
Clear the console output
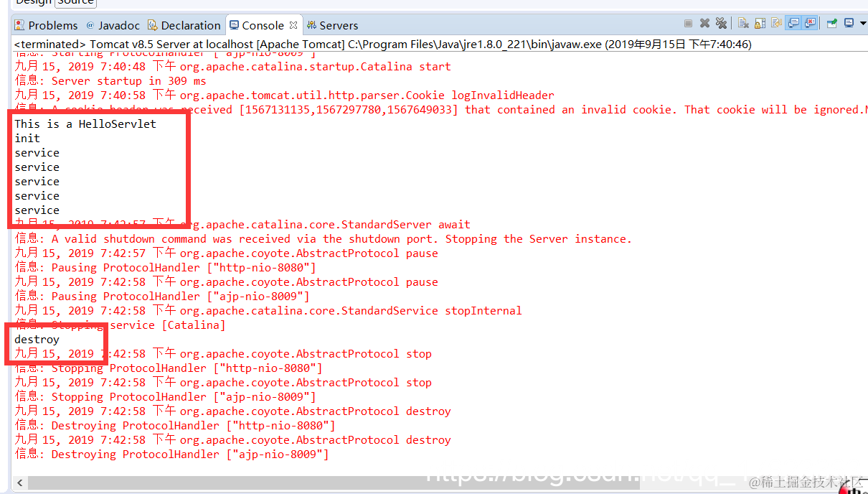pyautogui.click(x=743, y=23)
